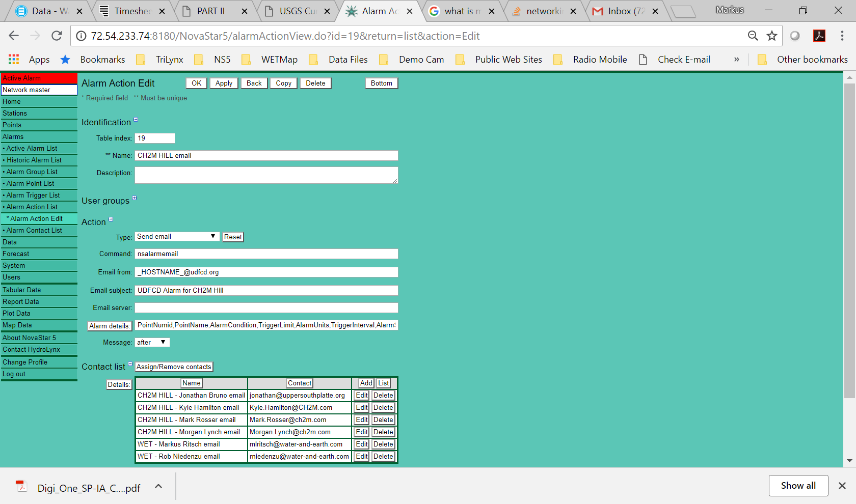Collapse the Action section toggle
Image resolution: width=856 pixels, height=504 pixels.
pos(111,219)
